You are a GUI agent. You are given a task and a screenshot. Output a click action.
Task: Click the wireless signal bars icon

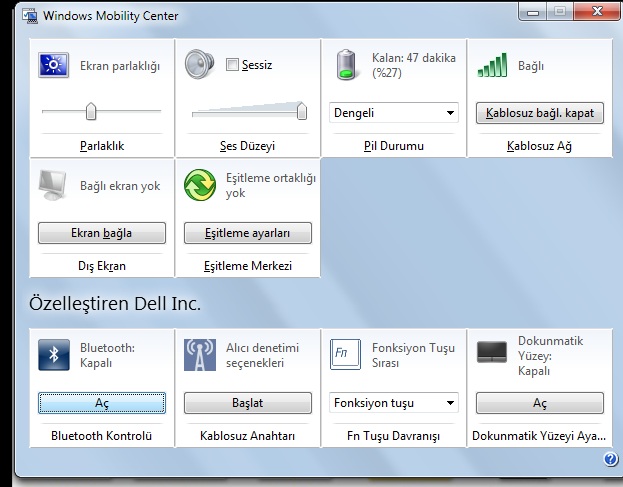(492, 65)
